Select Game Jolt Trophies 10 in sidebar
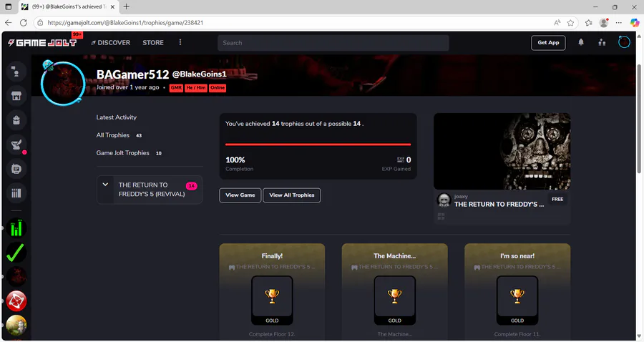The image size is (644, 342). (x=129, y=152)
